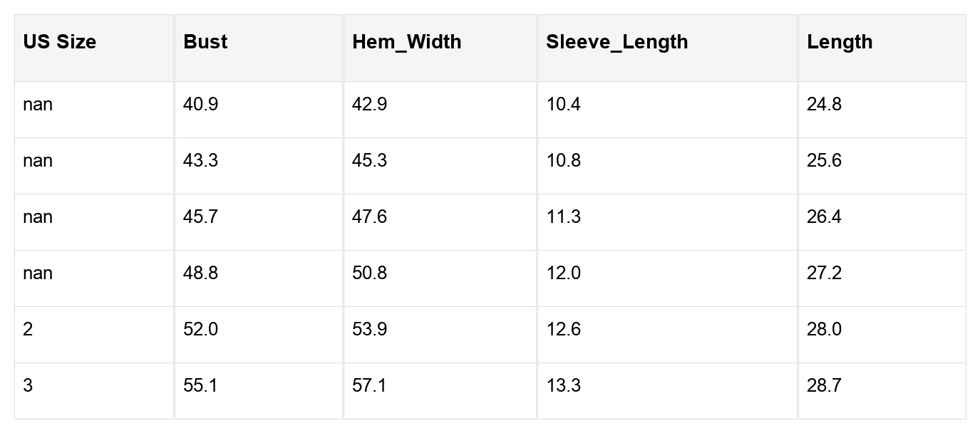Select the Hem_Width cell 45.3
This screenshot has height=433, width=980.
pos(369,161)
